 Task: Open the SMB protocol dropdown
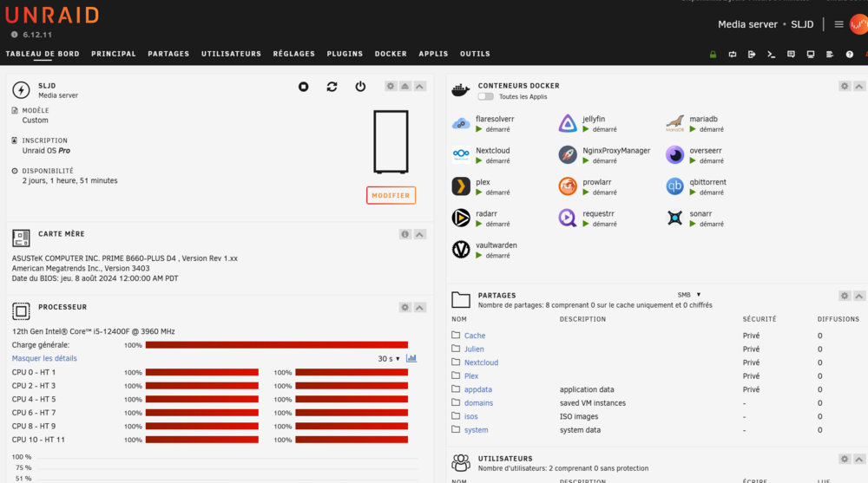click(688, 295)
